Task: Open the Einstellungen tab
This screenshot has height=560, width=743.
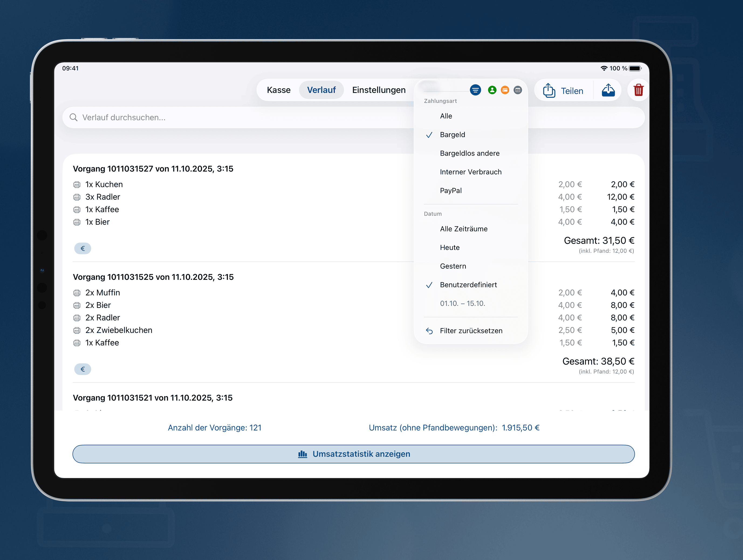Action: [x=379, y=90]
